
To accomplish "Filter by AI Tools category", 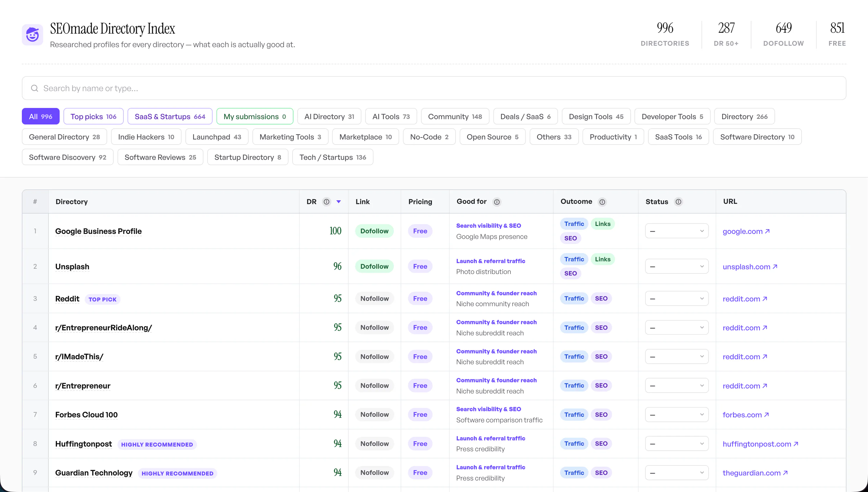I will coord(391,117).
